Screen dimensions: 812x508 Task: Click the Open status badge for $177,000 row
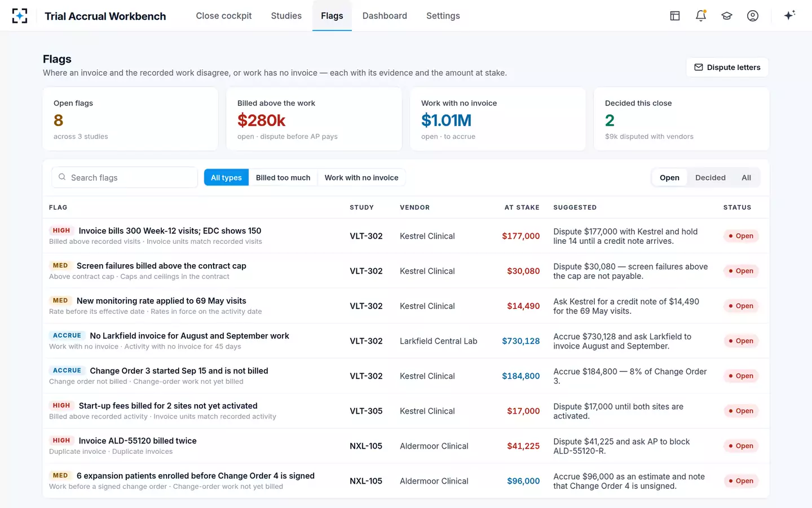(741, 236)
